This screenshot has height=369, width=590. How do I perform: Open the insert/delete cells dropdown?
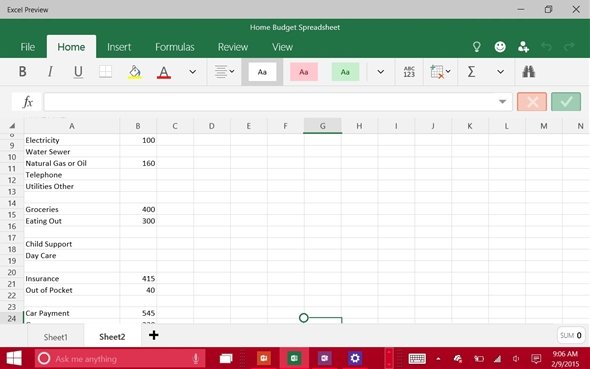[440, 71]
